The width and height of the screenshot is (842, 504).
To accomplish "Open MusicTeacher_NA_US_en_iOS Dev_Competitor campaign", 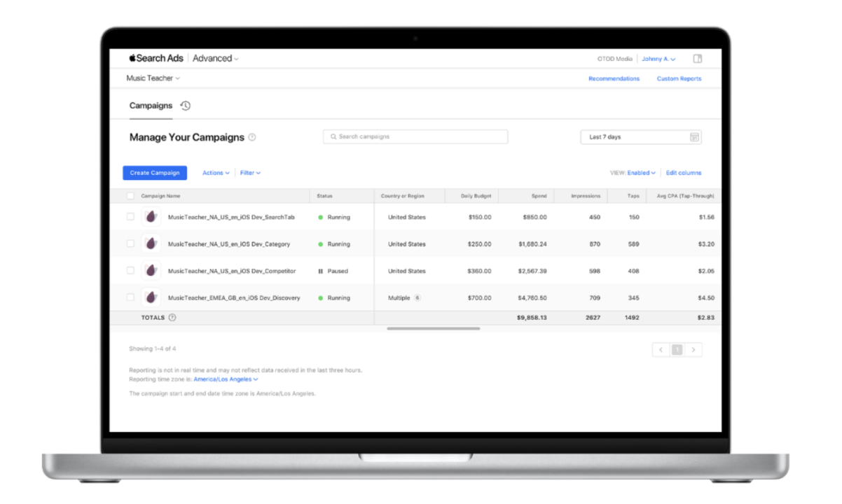I will point(232,271).
